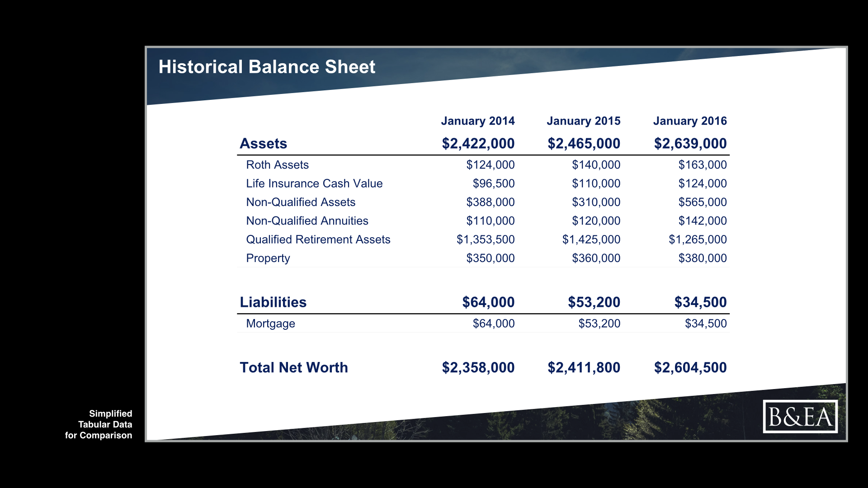Click Roth Assets value $163,000
The height and width of the screenshot is (488, 868).
[x=703, y=165]
